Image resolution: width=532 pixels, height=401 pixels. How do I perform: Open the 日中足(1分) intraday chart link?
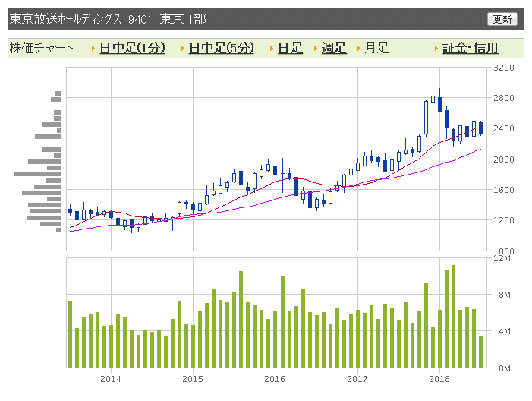132,48
